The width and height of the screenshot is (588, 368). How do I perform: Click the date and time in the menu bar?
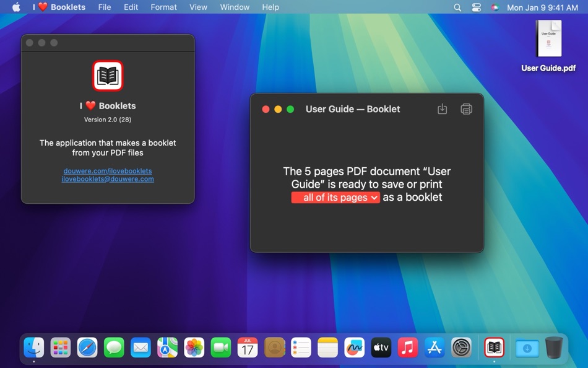click(543, 7)
